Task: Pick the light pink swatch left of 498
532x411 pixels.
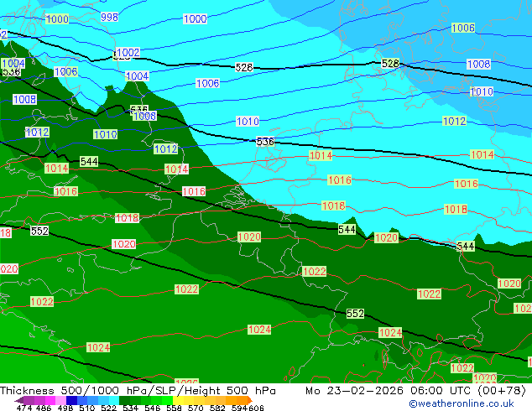Action: [x=60, y=400]
